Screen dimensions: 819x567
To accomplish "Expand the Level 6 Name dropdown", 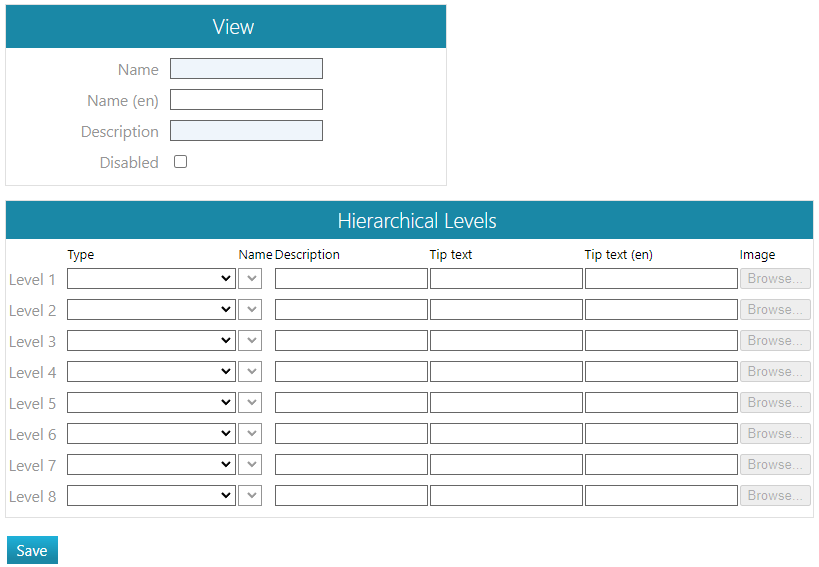I will pyautogui.click(x=250, y=434).
